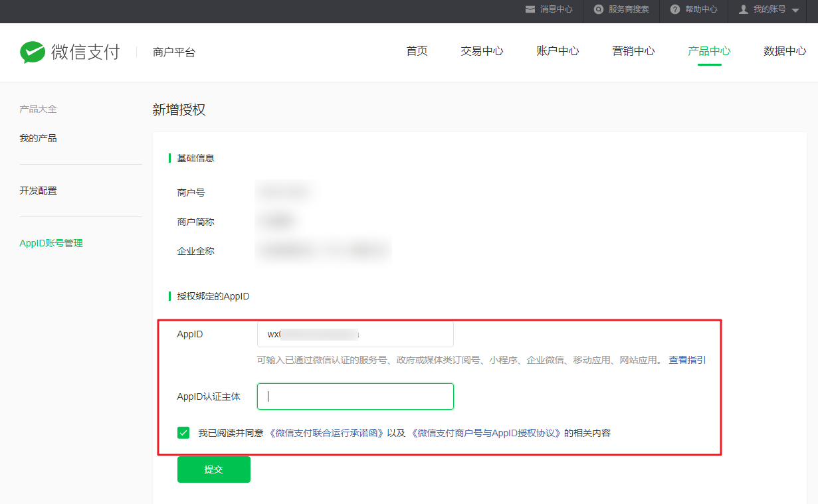
Task: Click the AppID认证主体 input field
Action: (x=356, y=396)
